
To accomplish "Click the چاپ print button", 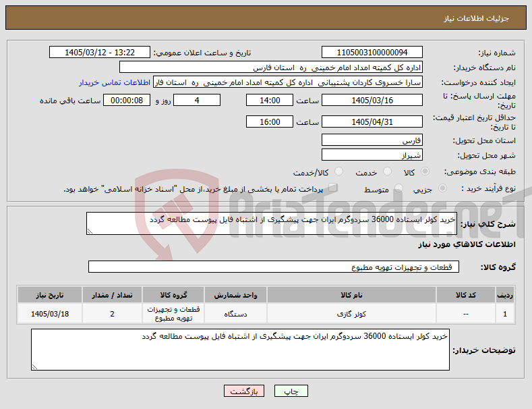I will (291, 391).
